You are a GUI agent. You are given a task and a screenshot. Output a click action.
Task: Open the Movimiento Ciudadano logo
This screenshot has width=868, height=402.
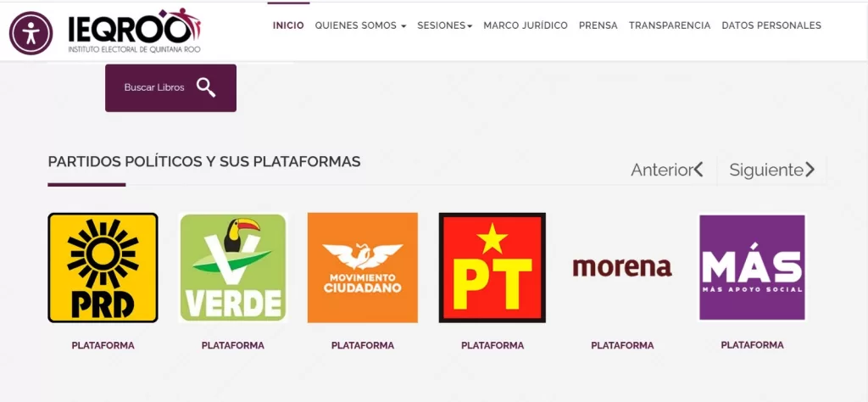tap(363, 267)
